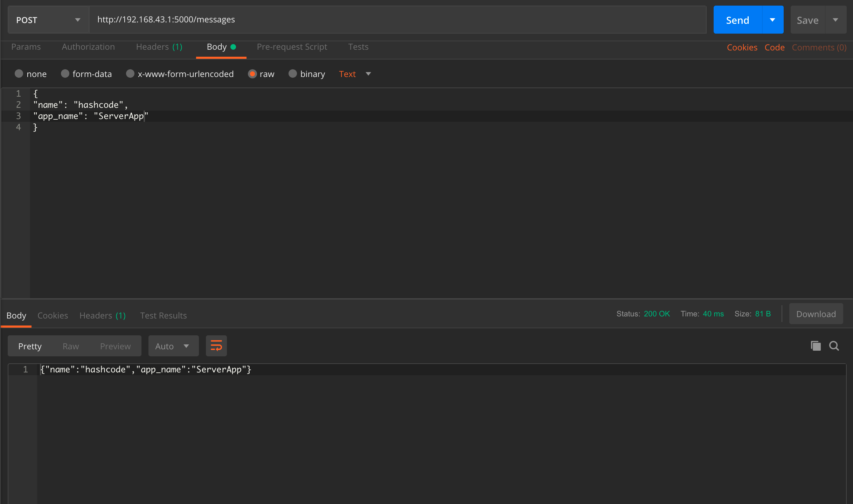Open the Auto response format dropdown
Viewport: 853px width, 504px height.
click(173, 346)
